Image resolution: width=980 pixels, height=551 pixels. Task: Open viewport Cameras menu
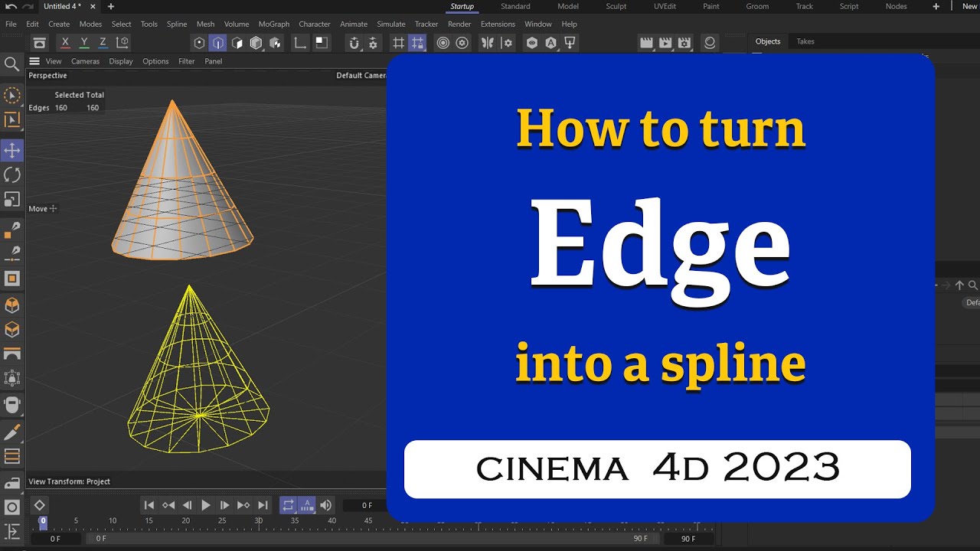pos(86,61)
